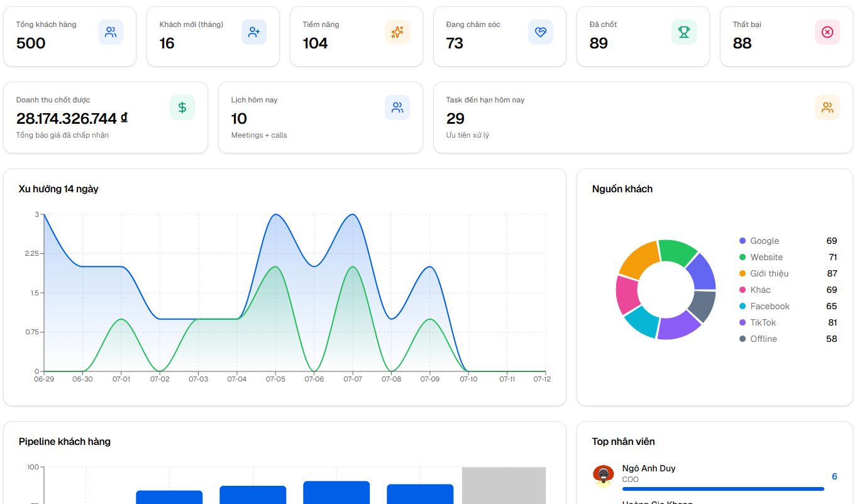Click the Nguồn khách heading

[622, 189]
